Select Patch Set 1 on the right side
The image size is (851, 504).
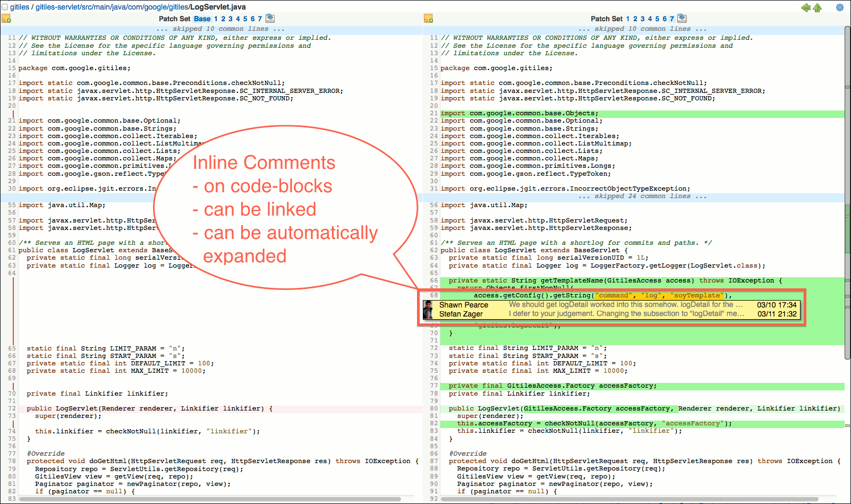[x=627, y=18]
